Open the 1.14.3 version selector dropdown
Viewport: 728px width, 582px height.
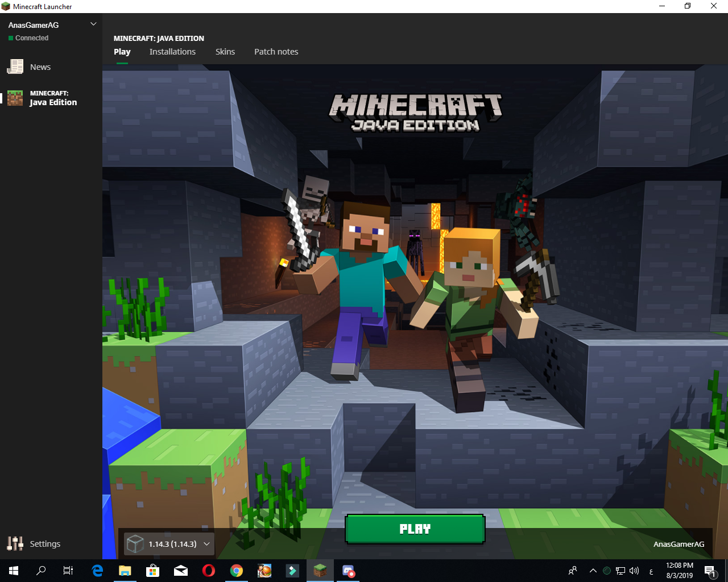169,544
